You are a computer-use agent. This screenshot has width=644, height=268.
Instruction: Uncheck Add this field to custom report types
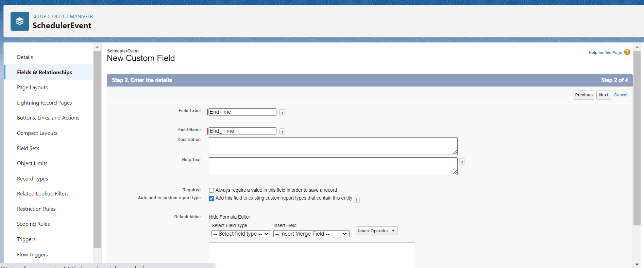[211, 198]
